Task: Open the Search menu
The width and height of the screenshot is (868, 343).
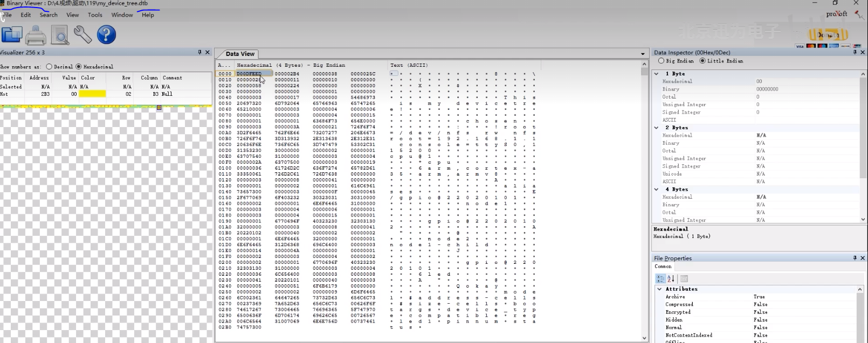Action: pos(49,15)
